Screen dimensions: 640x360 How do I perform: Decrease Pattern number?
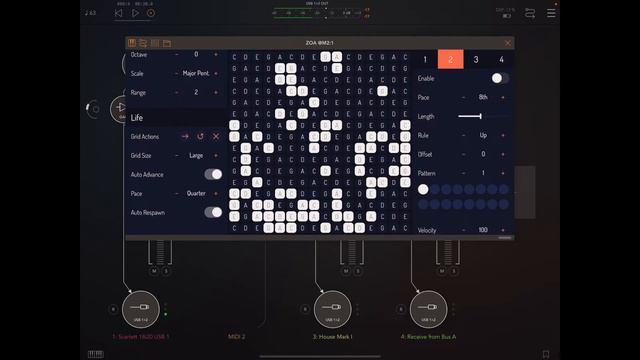coord(464,173)
